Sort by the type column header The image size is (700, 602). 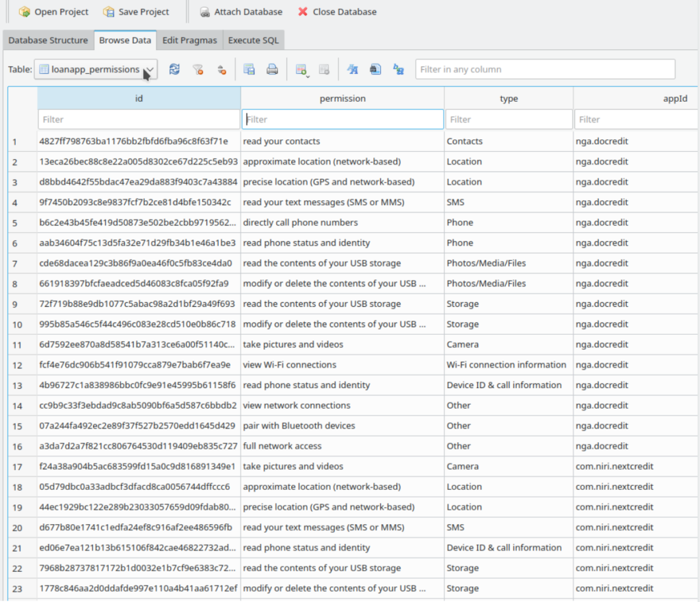pyautogui.click(x=509, y=98)
